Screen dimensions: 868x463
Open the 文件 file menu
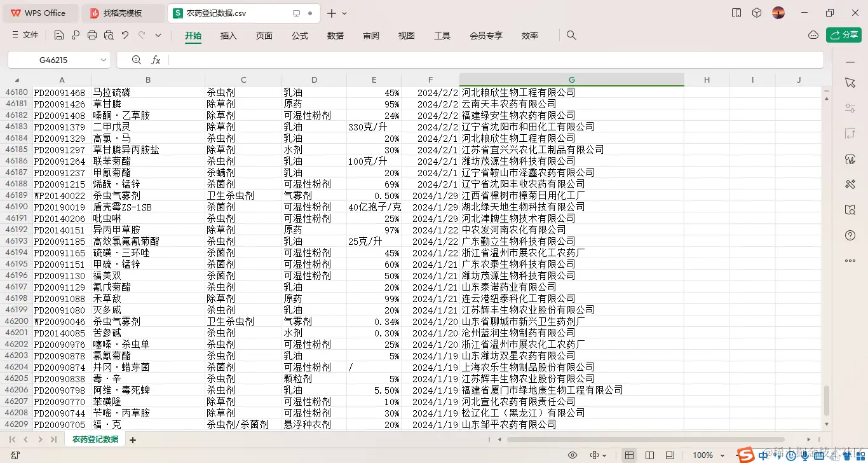coord(25,36)
